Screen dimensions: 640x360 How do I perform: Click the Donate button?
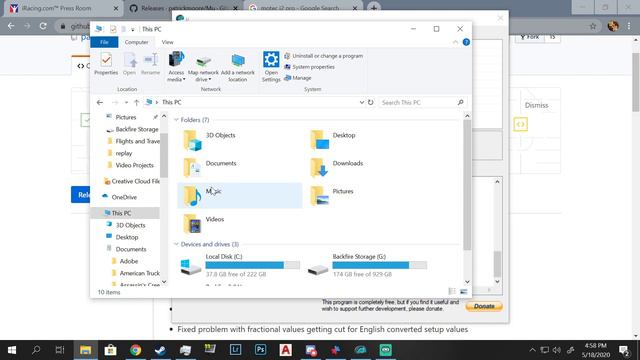[484, 306]
